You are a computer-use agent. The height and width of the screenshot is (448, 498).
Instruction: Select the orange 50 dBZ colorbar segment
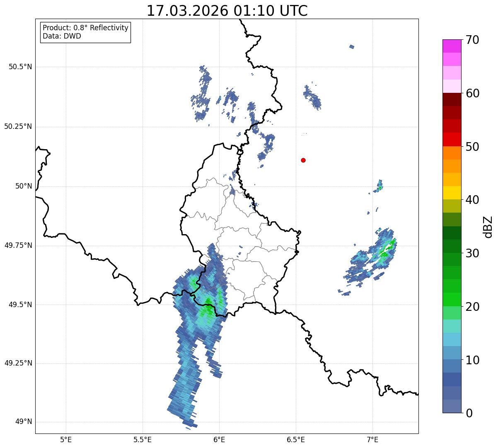[x=453, y=153]
